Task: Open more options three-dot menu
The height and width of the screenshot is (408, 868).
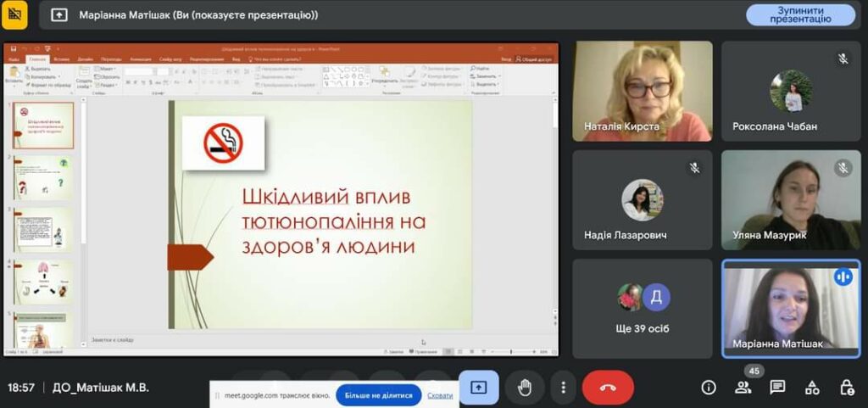Action: (563, 387)
